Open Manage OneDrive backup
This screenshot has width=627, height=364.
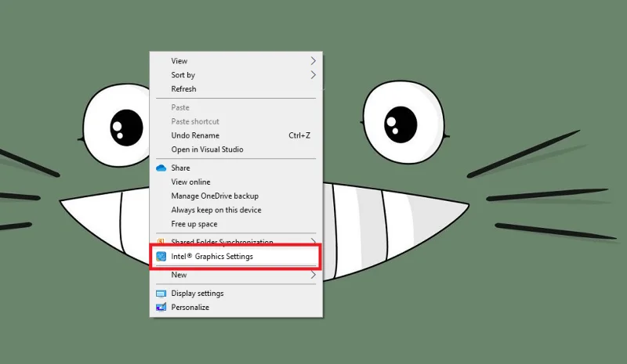pos(236,196)
